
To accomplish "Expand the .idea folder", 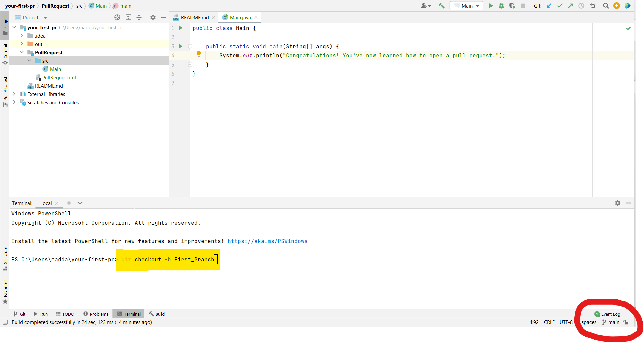I will [22, 36].
